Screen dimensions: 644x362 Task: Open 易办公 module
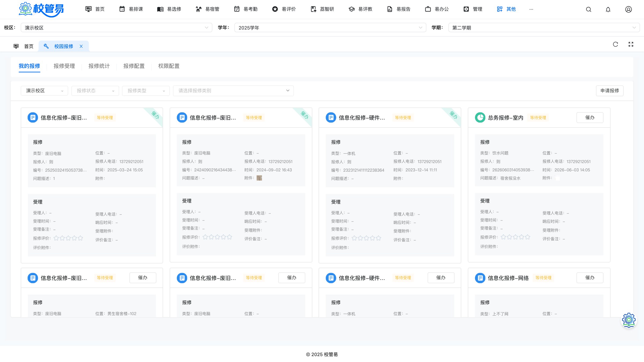pos(437,9)
